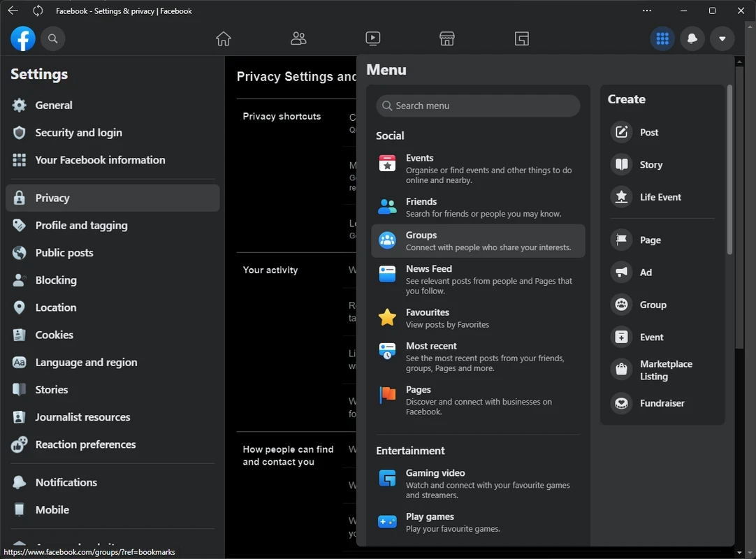Open Profile and tagging settings
756x559 pixels.
coord(81,225)
